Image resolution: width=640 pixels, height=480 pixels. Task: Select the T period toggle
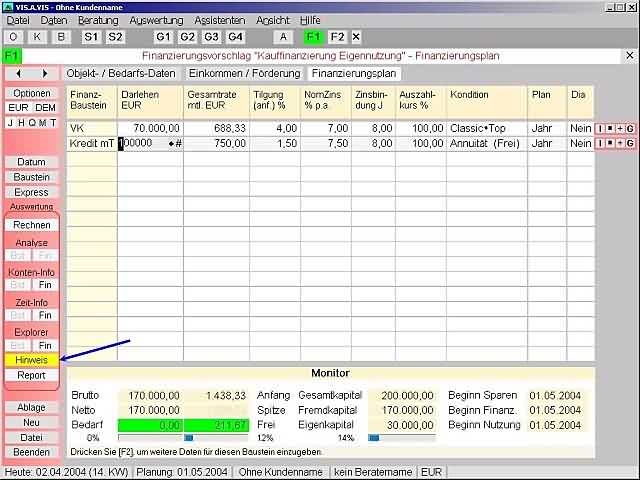(53, 123)
